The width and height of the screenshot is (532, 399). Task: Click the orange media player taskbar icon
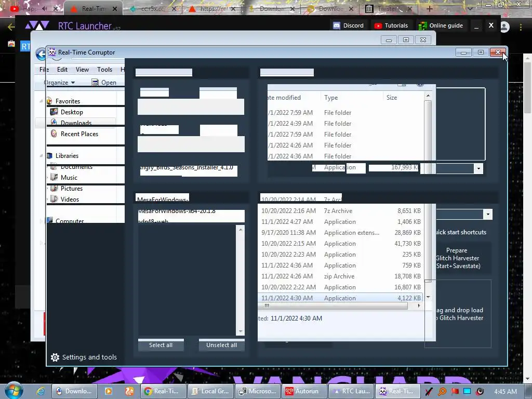tap(109, 391)
